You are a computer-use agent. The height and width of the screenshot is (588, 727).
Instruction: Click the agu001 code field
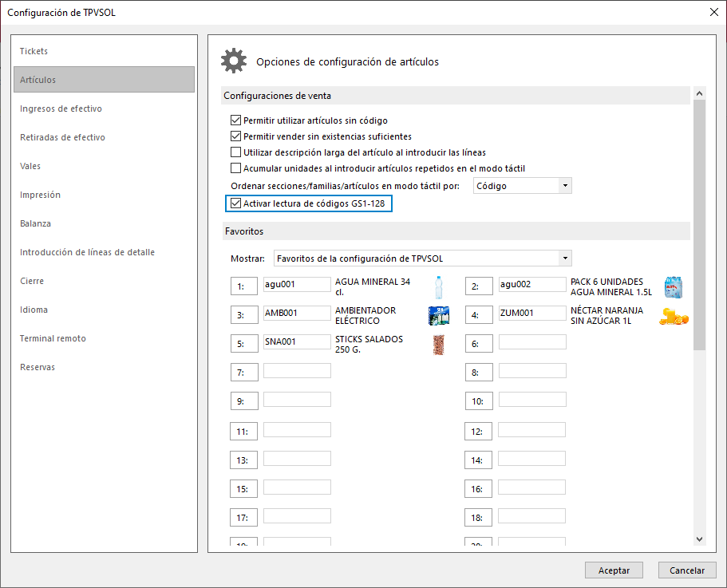(297, 285)
